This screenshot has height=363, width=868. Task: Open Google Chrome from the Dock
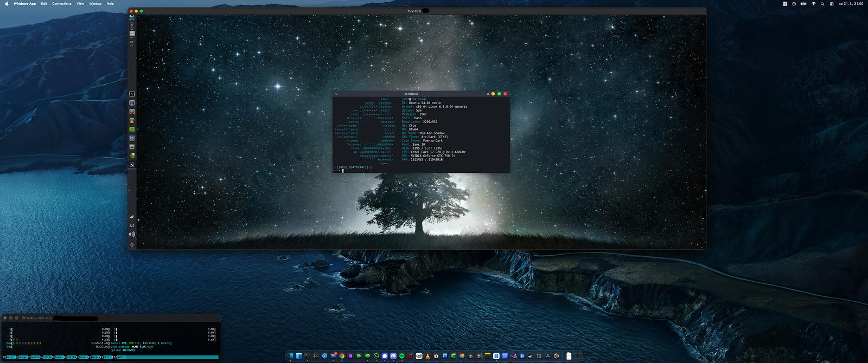click(342, 356)
